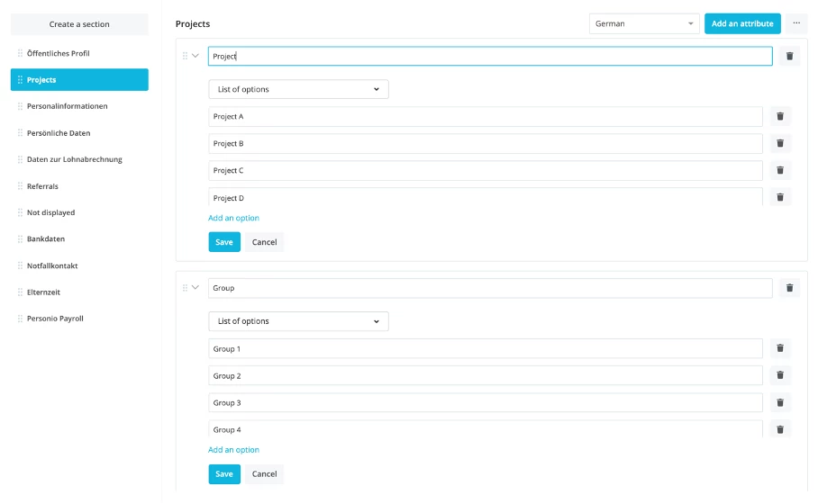The image size is (818, 504).
Task: Collapse the Group attribute chevron
Action: point(195,287)
